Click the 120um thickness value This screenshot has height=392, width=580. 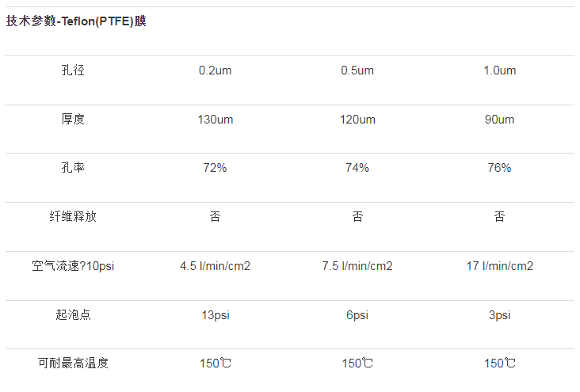tap(357, 120)
